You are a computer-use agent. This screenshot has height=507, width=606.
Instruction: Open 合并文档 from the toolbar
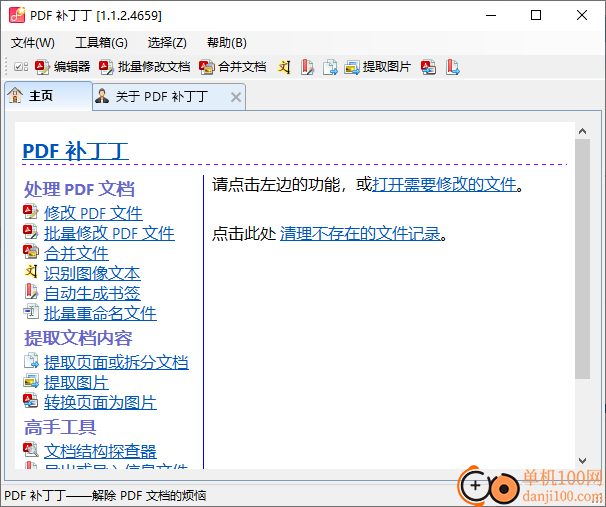point(233,67)
